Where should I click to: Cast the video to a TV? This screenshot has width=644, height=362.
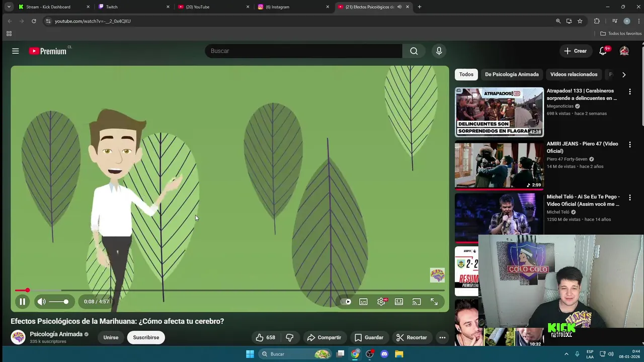click(417, 302)
